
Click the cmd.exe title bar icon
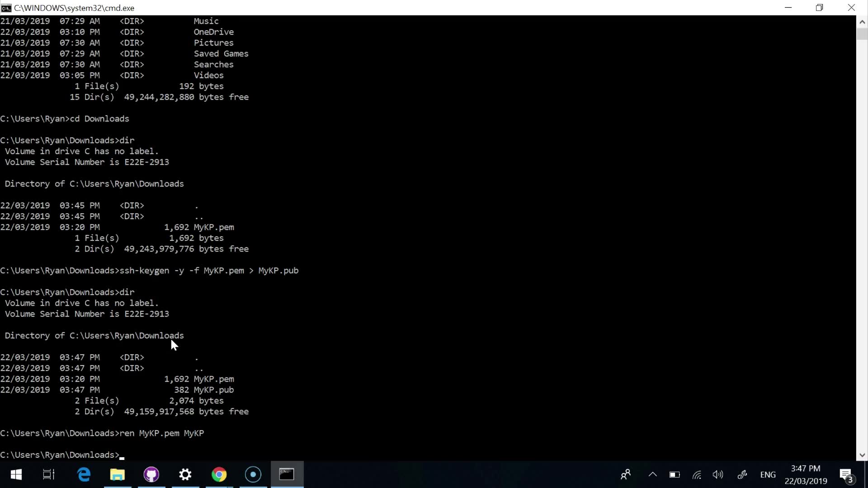pos(6,8)
